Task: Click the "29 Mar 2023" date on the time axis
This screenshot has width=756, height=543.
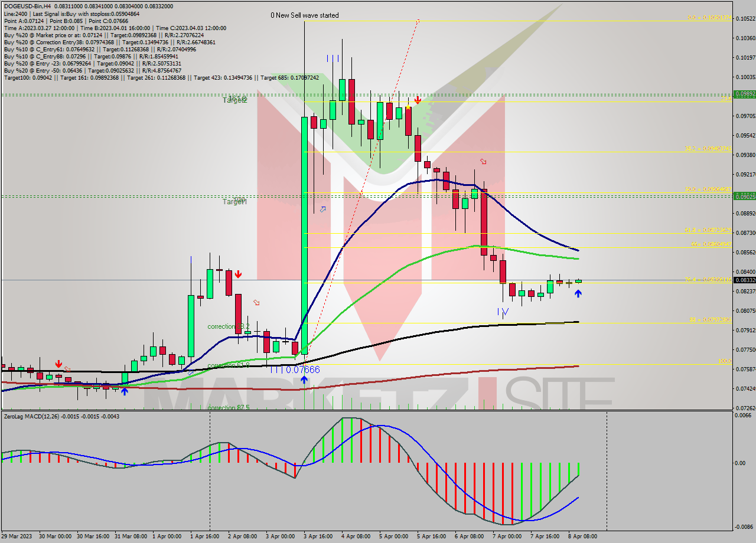Action: pos(18,537)
